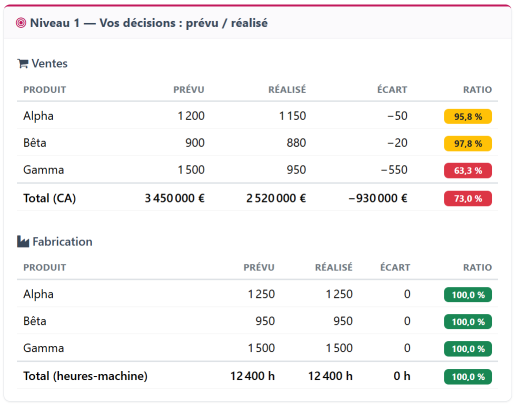Click the total réalisé 2 520 000 €
Image resolution: width=516 pixels, height=405 pixels.
pyautogui.click(x=276, y=198)
